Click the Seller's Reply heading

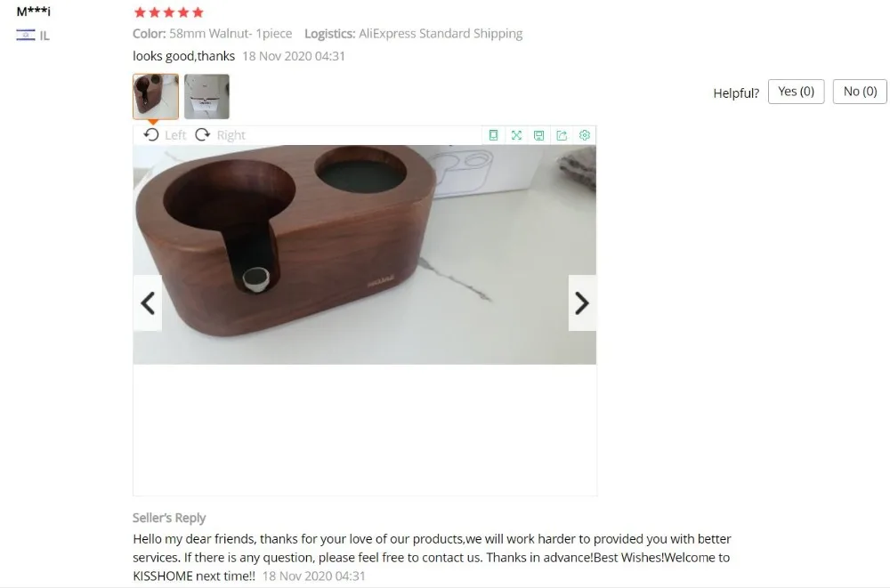(169, 518)
